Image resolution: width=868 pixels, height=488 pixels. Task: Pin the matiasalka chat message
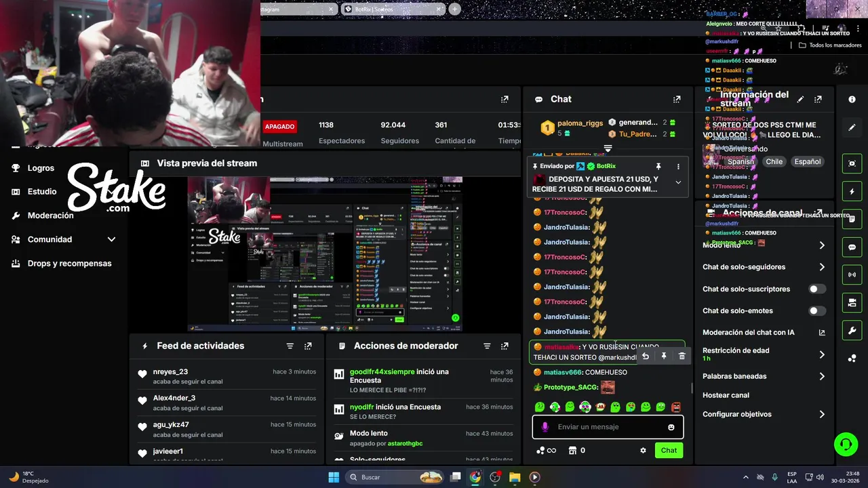664,357
